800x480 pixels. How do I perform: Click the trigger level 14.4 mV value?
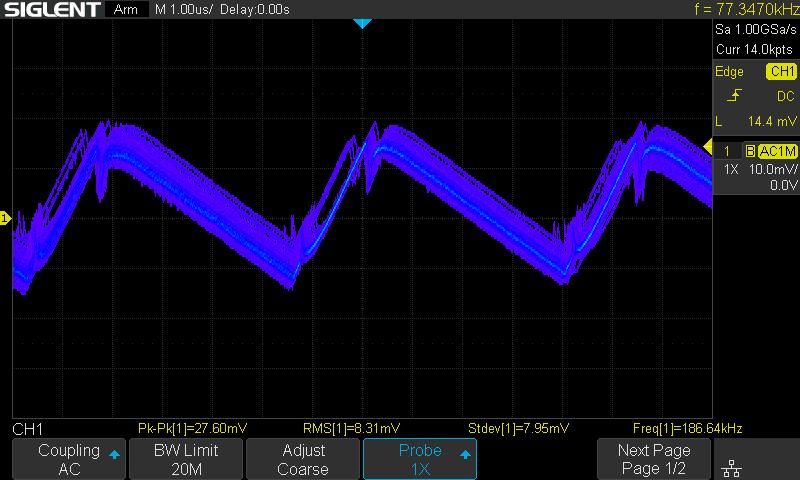tap(772, 121)
